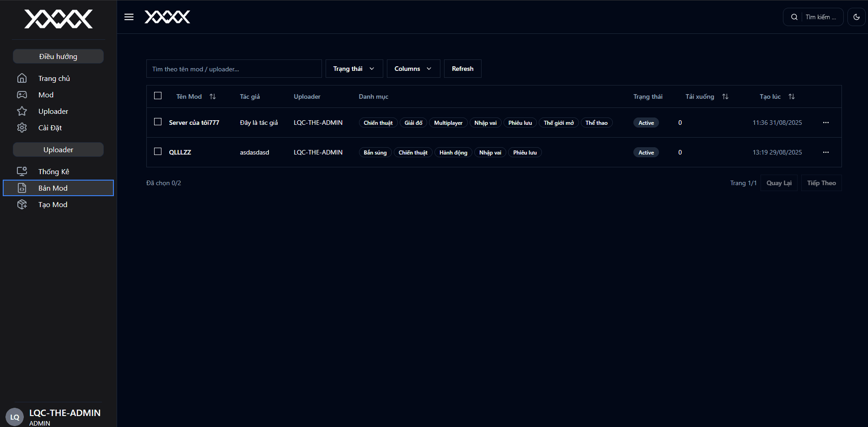868x427 pixels.
Task: Toggle dark mode moon icon
Action: (x=856, y=17)
